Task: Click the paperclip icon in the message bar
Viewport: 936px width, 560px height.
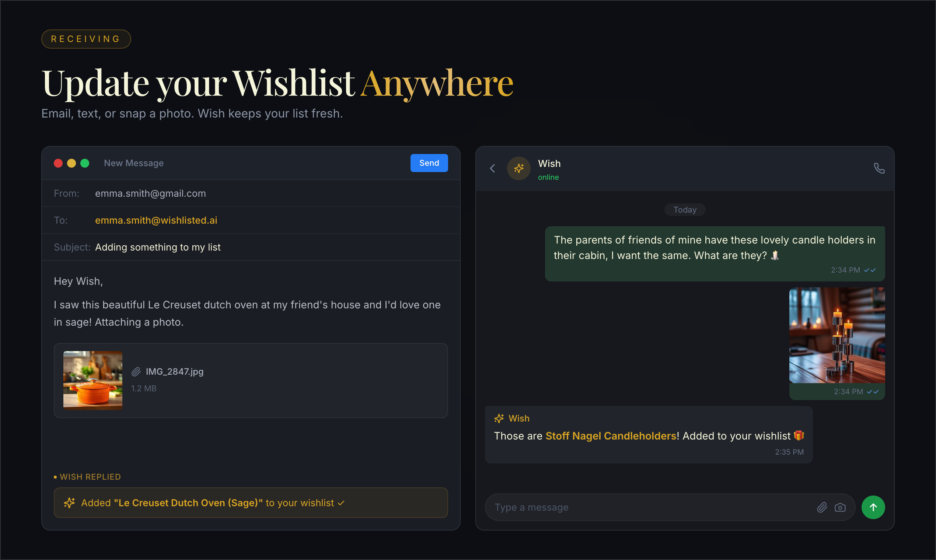Action: pyautogui.click(x=822, y=507)
